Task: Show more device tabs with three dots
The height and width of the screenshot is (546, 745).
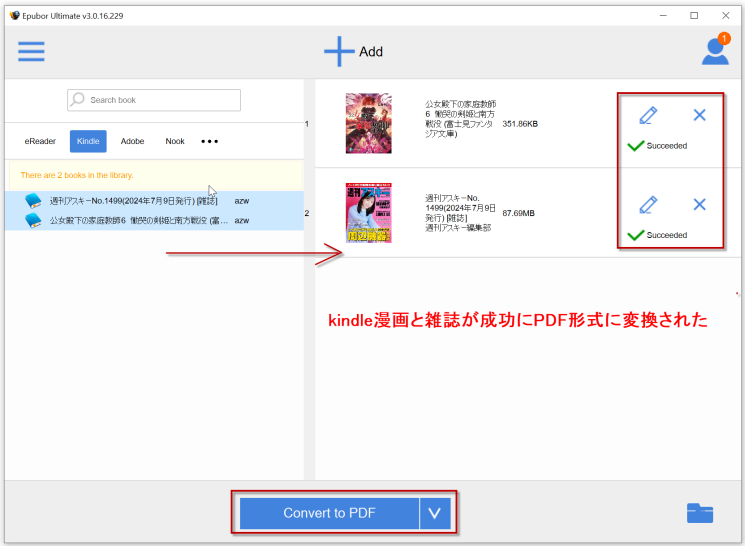Action: pos(210,141)
